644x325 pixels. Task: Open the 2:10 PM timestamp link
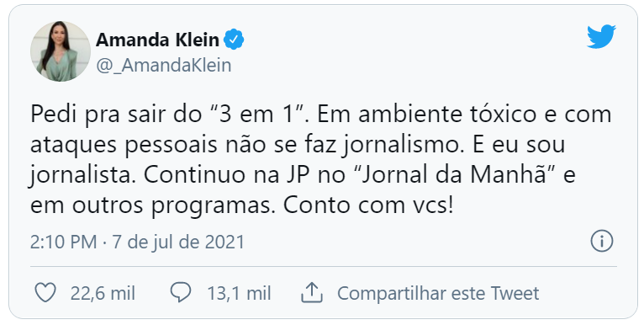[63, 242]
